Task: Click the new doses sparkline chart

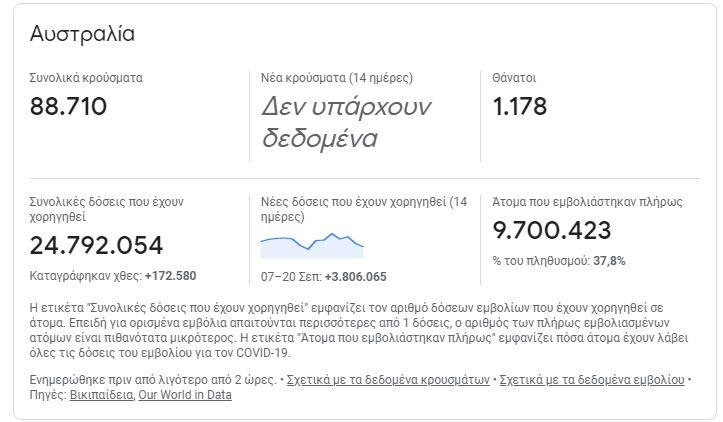Action: [312, 245]
